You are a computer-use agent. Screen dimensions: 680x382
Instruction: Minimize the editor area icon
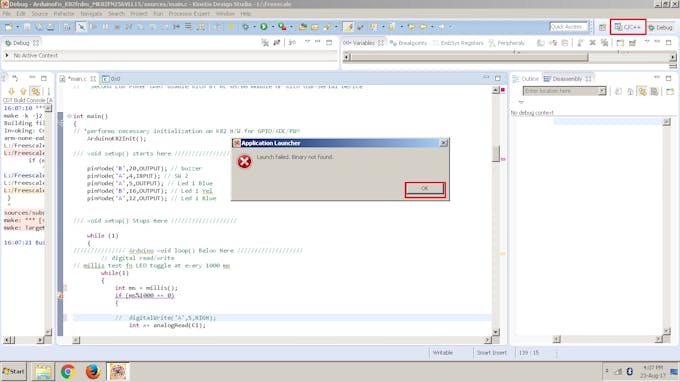486,78
